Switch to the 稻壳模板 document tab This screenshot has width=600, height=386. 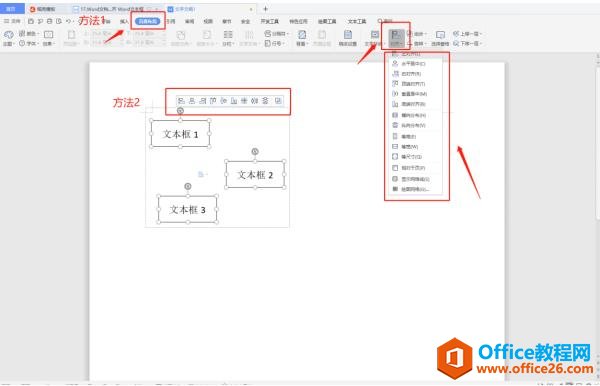click(43, 8)
